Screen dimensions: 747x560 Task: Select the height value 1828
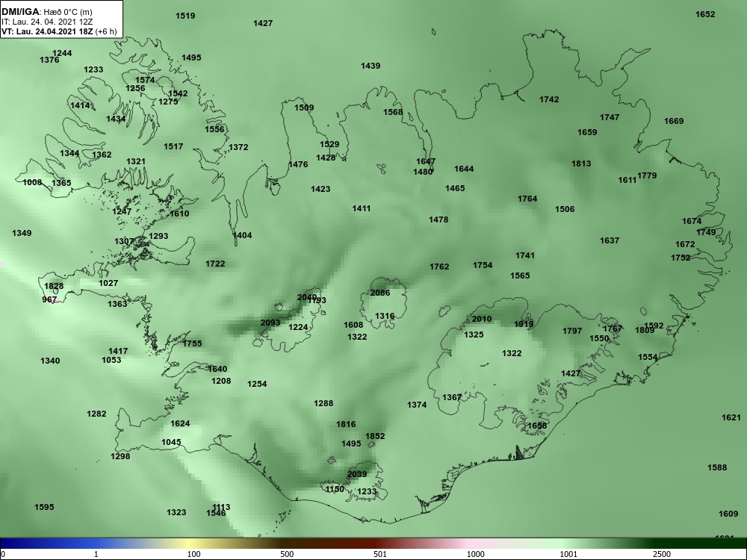(53, 286)
